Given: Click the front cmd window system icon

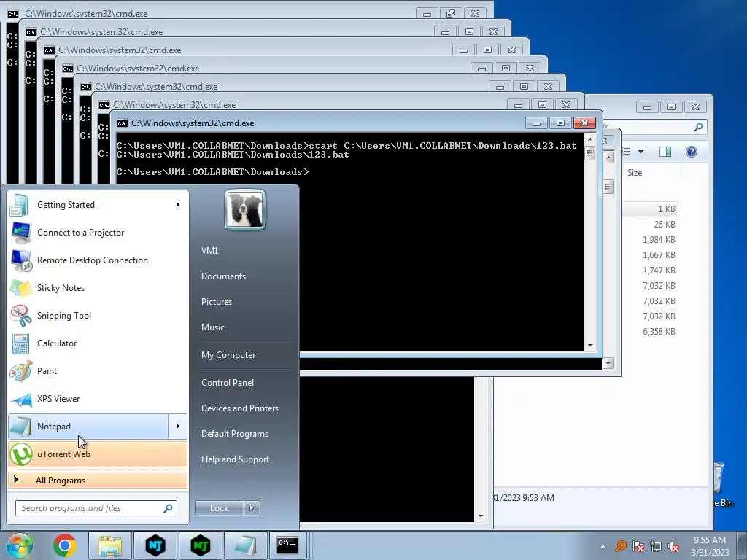Looking at the screenshot, I should 123,123.
